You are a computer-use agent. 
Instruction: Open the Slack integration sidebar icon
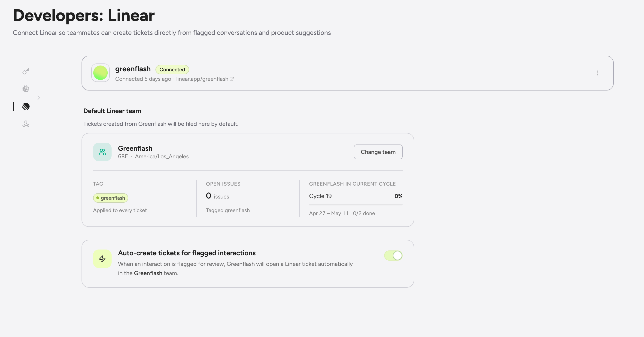point(26,89)
